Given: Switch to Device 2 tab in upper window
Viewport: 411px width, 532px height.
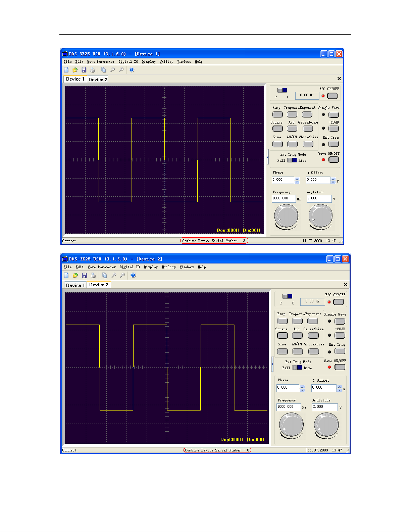Looking at the screenshot, I should pos(98,80).
